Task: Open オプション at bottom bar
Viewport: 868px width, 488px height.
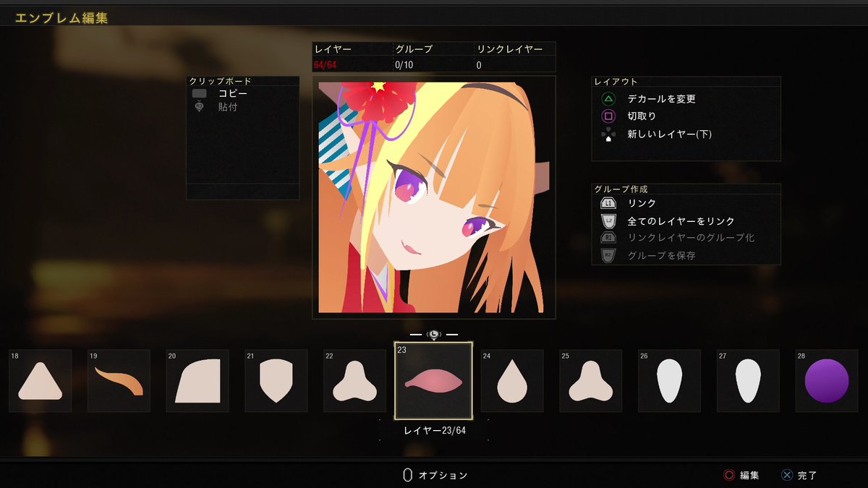Action: (x=443, y=476)
